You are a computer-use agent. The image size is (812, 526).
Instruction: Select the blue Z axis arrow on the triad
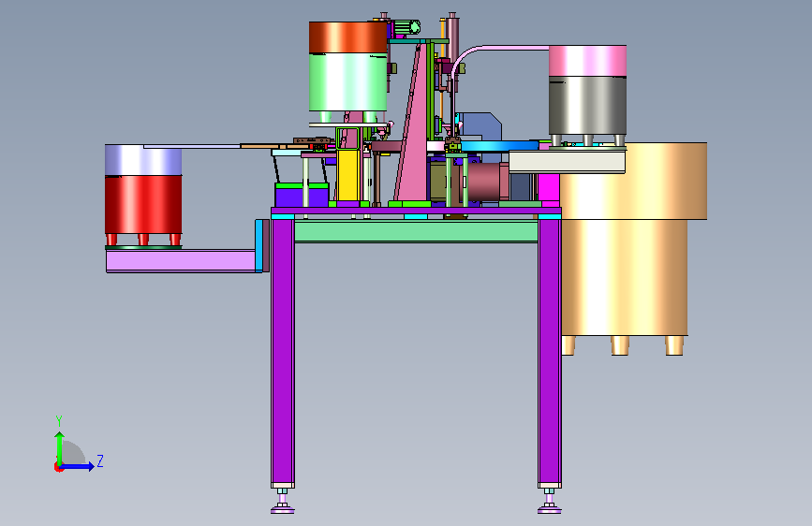point(78,466)
